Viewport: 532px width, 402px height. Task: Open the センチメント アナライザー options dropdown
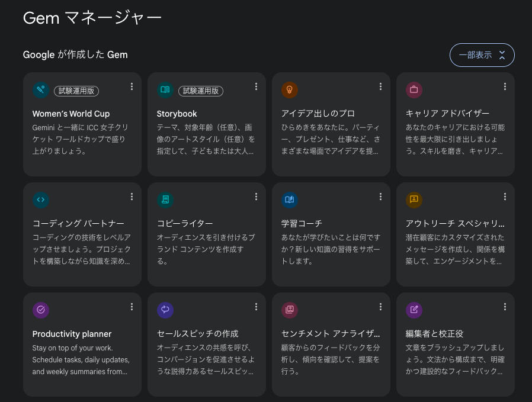[x=380, y=307]
